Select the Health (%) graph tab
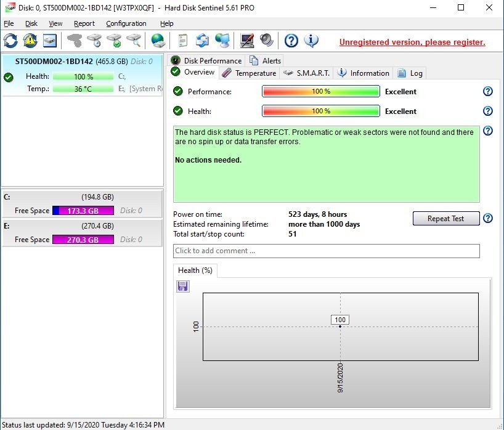504x430 pixels. click(195, 270)
